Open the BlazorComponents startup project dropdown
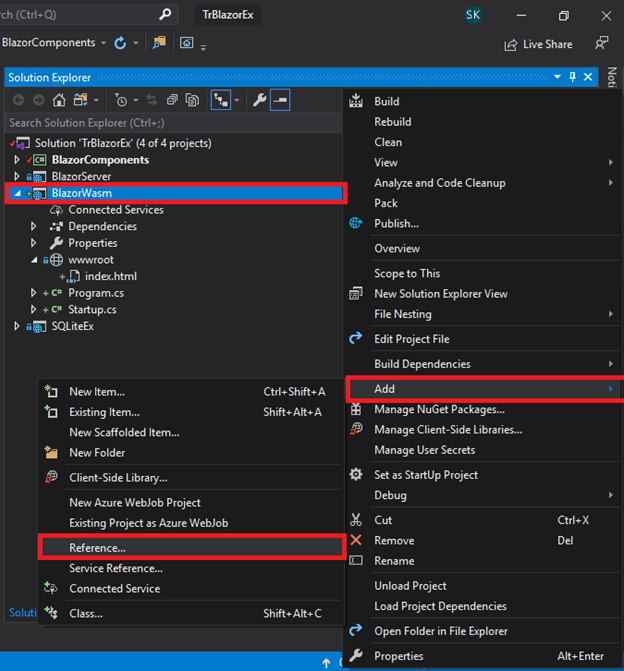 (104, 43)
